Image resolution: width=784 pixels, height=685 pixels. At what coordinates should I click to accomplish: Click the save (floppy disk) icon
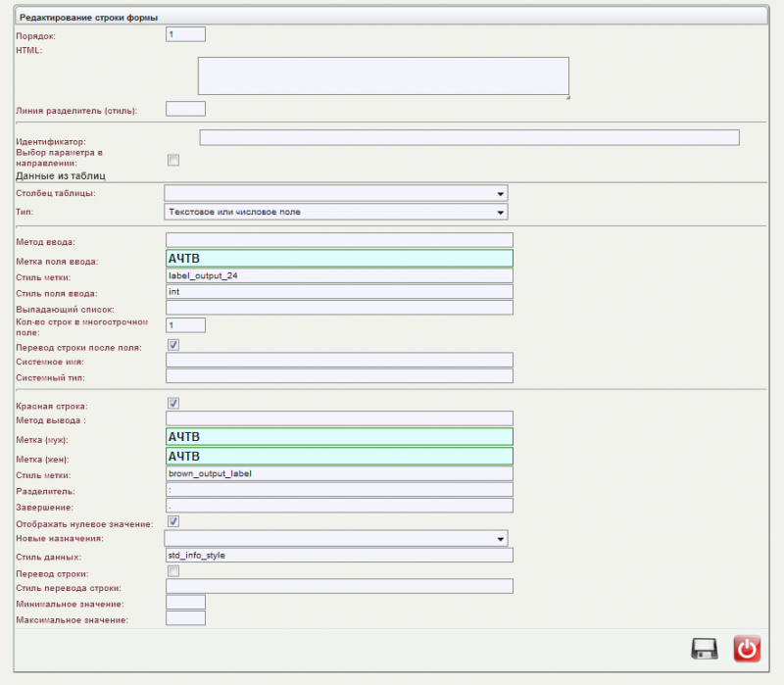tap(703, 648)
